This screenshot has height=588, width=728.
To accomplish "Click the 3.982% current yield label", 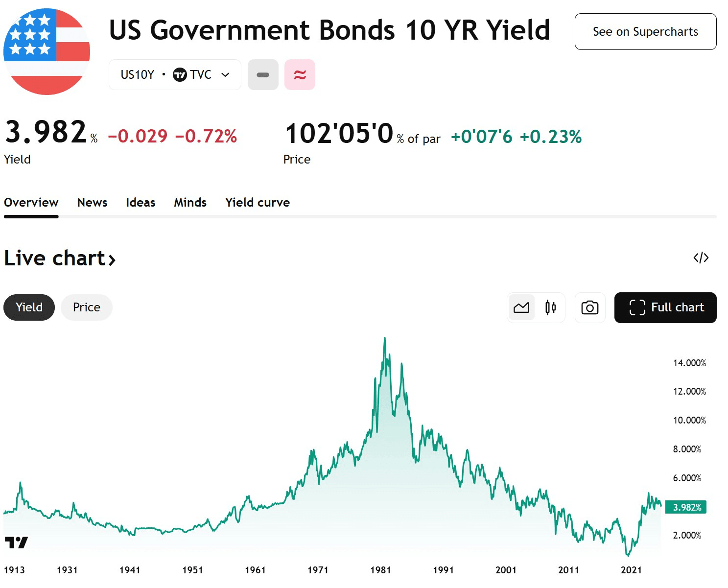I will tap(685, 507).
